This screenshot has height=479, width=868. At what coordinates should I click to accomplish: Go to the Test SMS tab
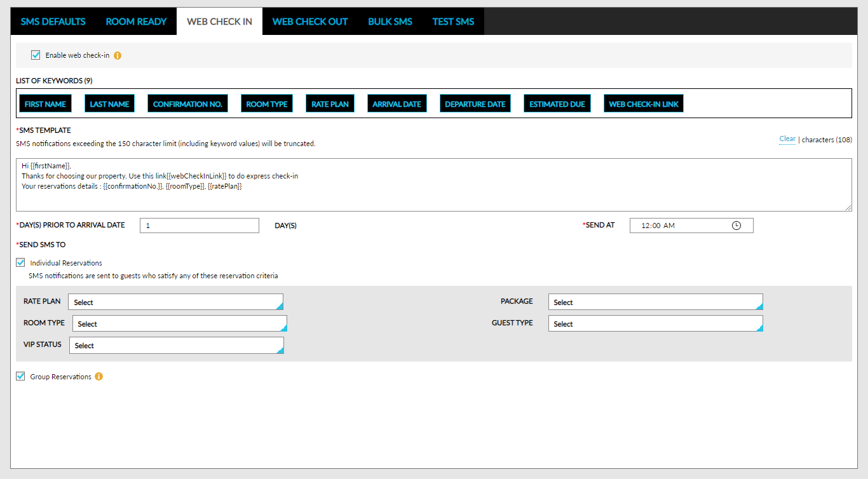click(x=453, y=21)
